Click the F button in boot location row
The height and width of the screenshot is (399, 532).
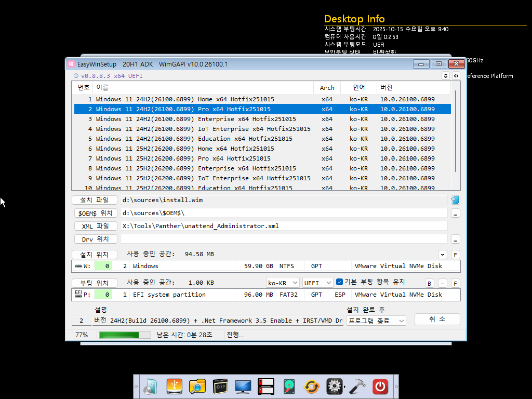(x=455, y=283)
